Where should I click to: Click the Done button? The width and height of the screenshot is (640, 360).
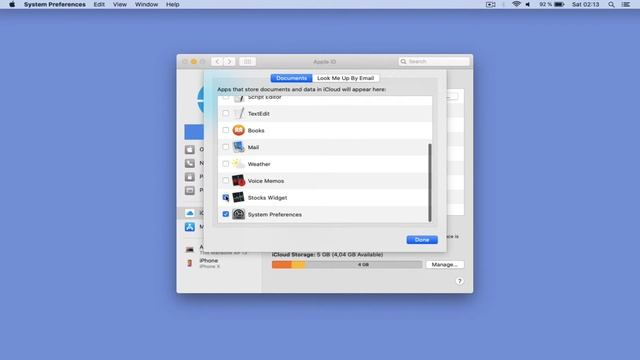tap(422, 240)
